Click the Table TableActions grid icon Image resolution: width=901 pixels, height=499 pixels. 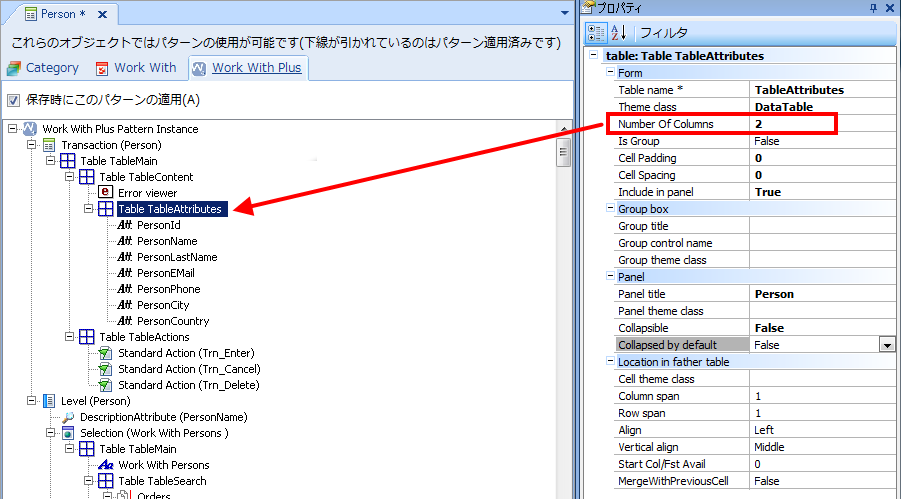[87, 337]
